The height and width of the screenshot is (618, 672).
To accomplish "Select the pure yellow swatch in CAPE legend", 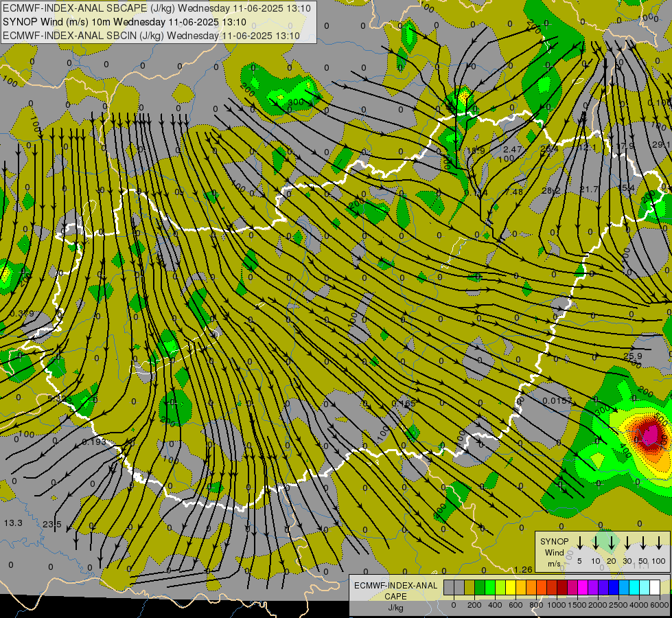I will click(511, 588).
